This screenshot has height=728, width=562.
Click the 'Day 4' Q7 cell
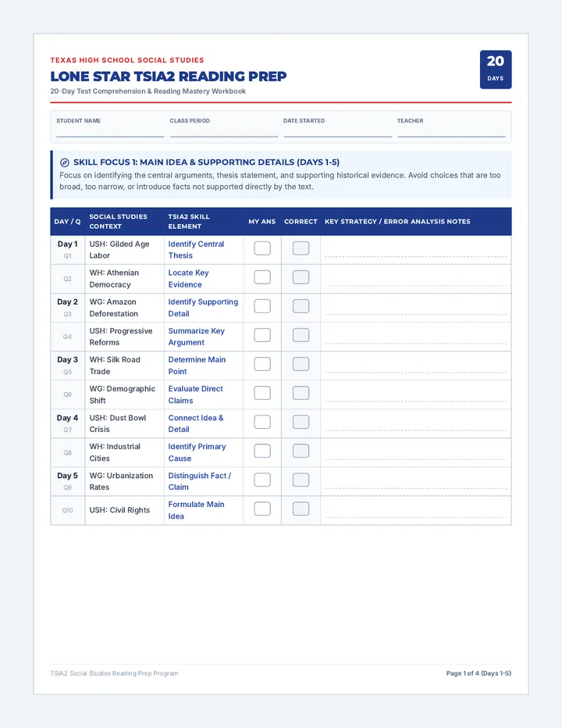pos(68,423)
